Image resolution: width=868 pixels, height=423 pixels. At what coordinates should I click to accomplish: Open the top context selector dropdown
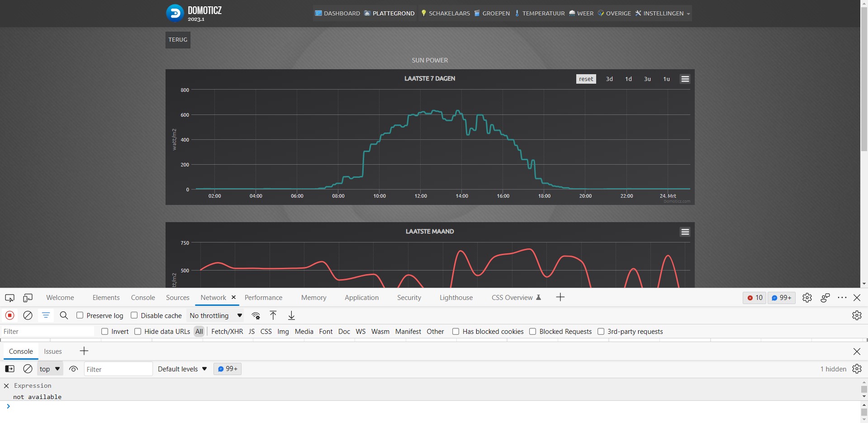[50, 369]
